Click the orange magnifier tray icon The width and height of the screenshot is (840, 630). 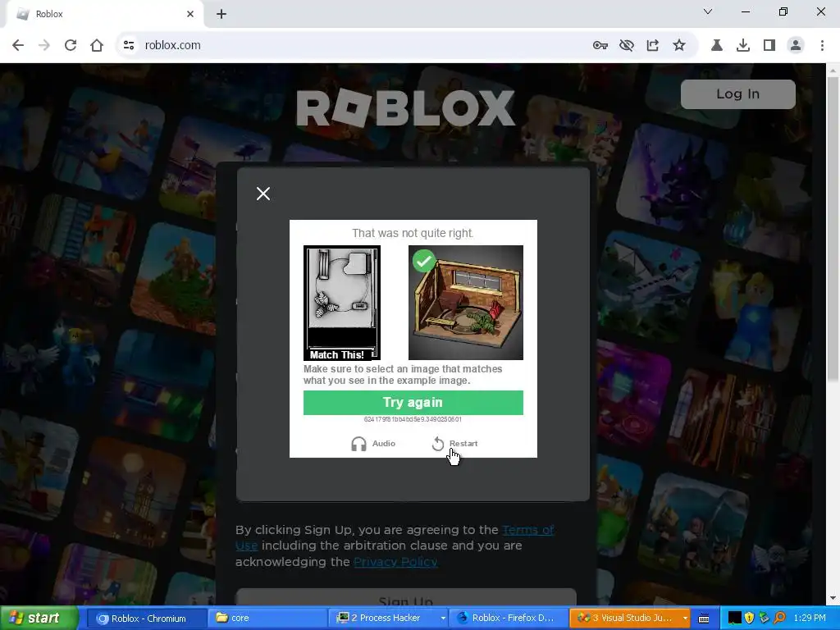pyautogui.click(x=779, y=619)
